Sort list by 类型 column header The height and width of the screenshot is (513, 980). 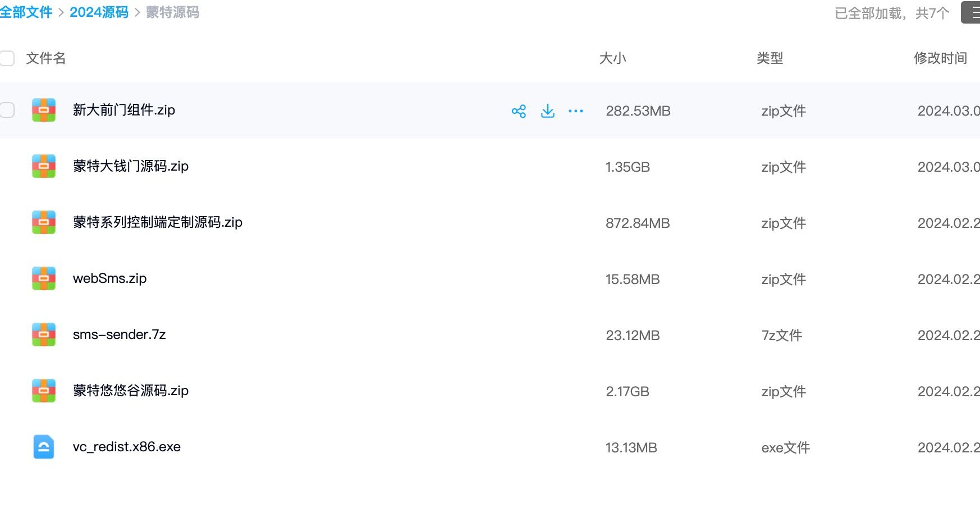770,58
